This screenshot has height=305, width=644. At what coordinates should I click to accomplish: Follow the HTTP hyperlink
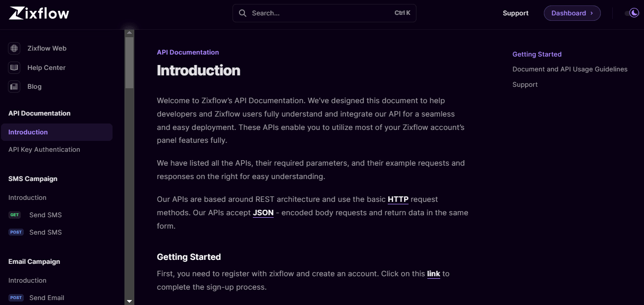[398, 199]
